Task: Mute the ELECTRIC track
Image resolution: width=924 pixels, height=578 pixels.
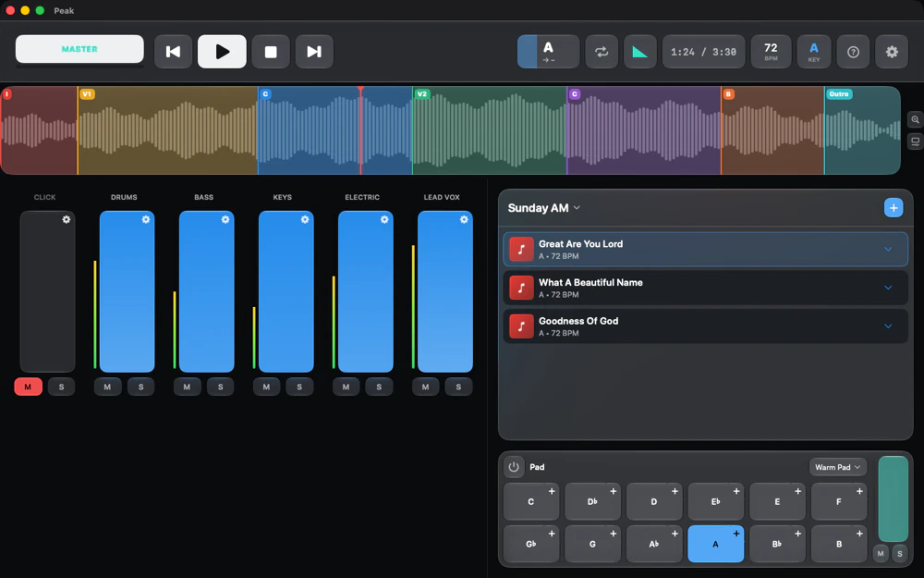Action: click(x=346, y=387)
